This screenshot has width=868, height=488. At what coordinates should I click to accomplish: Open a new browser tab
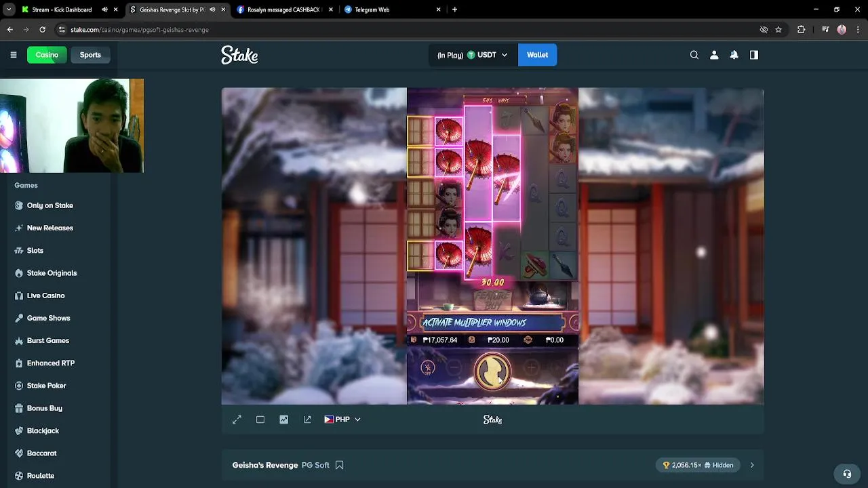pos(454,9)
